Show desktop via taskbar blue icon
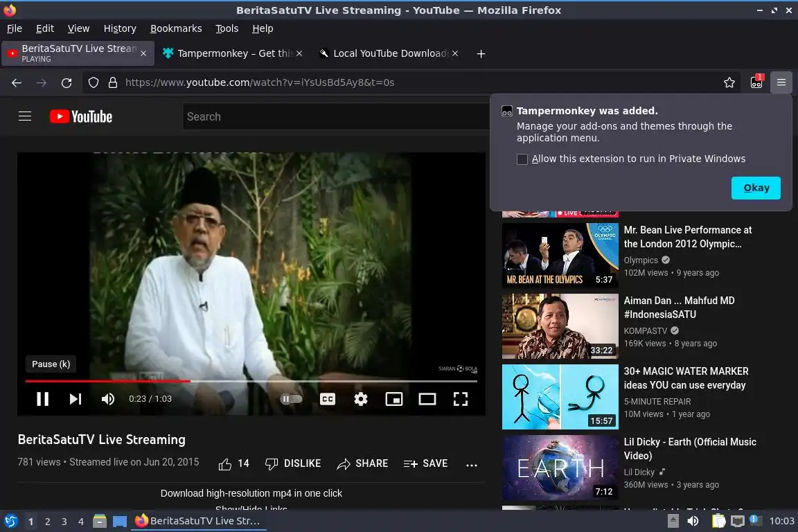The width and height of the screenshot is (798, 532). point(120,522)
